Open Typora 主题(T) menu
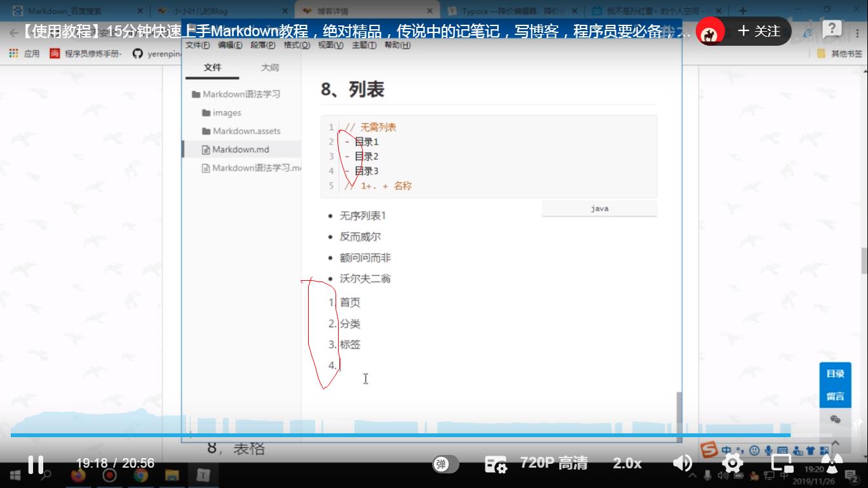Screen dimensions: 868x488 click(x=364, y=45)
